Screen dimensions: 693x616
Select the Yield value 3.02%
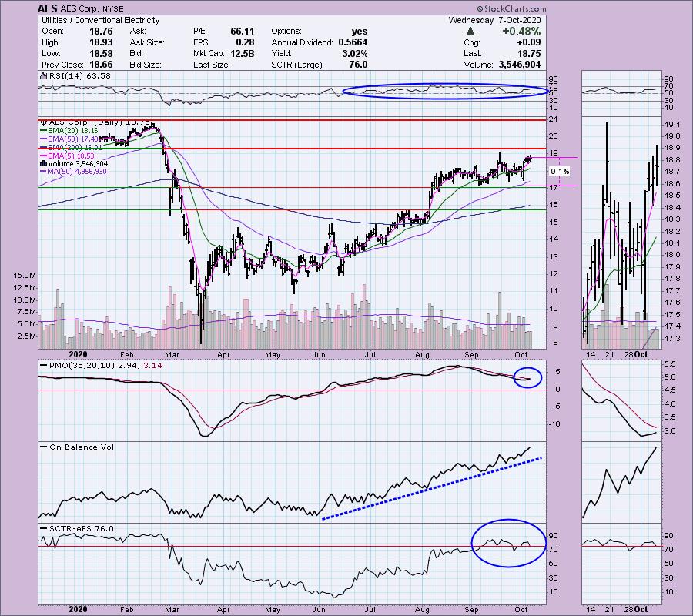point(355,53)
